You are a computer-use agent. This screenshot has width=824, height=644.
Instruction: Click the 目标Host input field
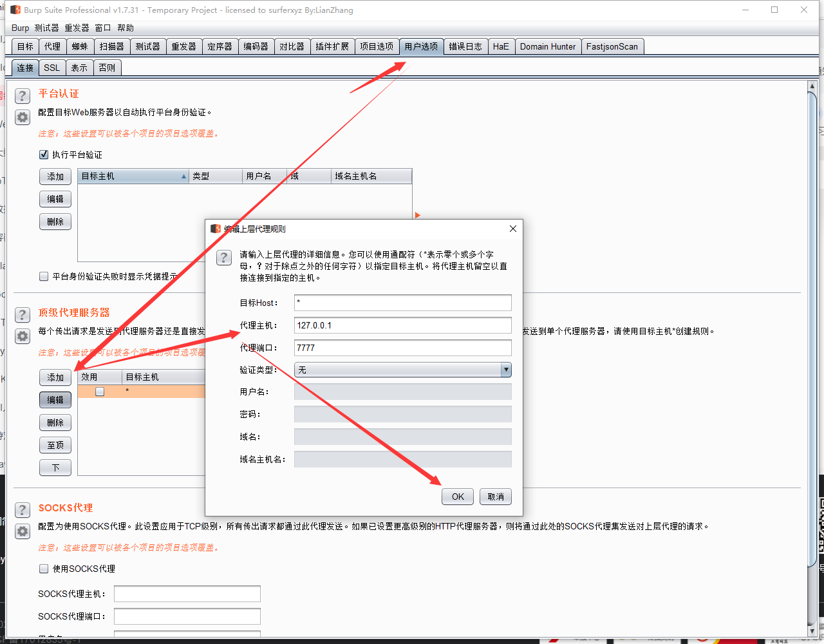[x=403, y=303]
